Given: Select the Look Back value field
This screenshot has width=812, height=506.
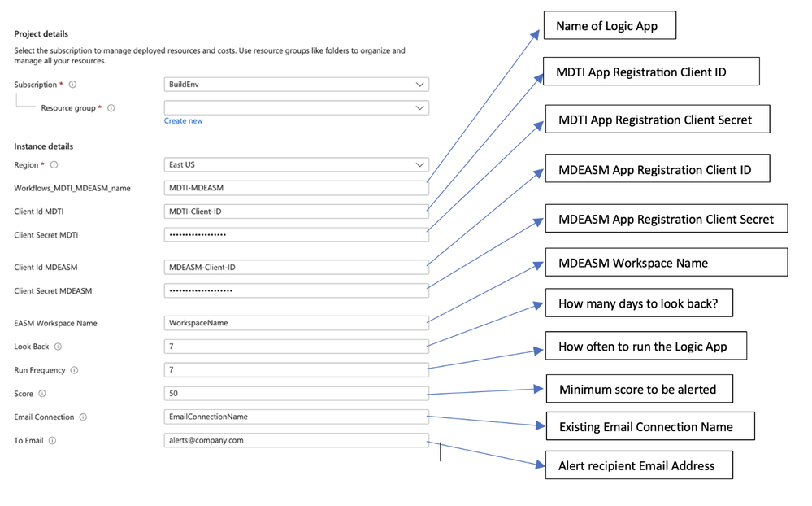Looking at the screenshot, I should click(x=296, y=346).
